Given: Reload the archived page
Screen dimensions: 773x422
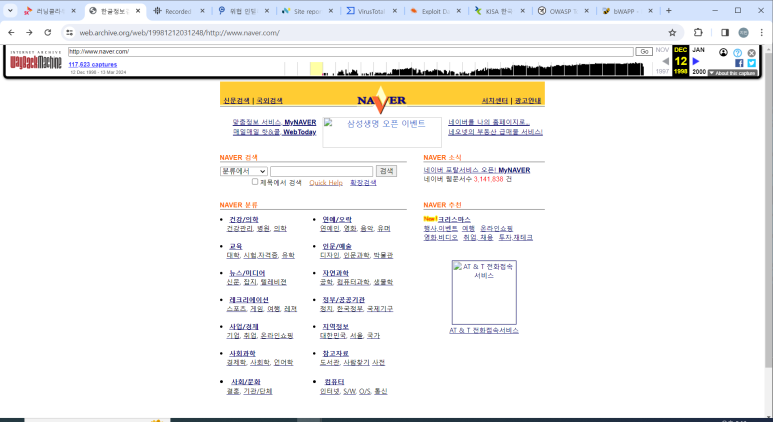Looking at the screenshot, I should click(47, 33).
